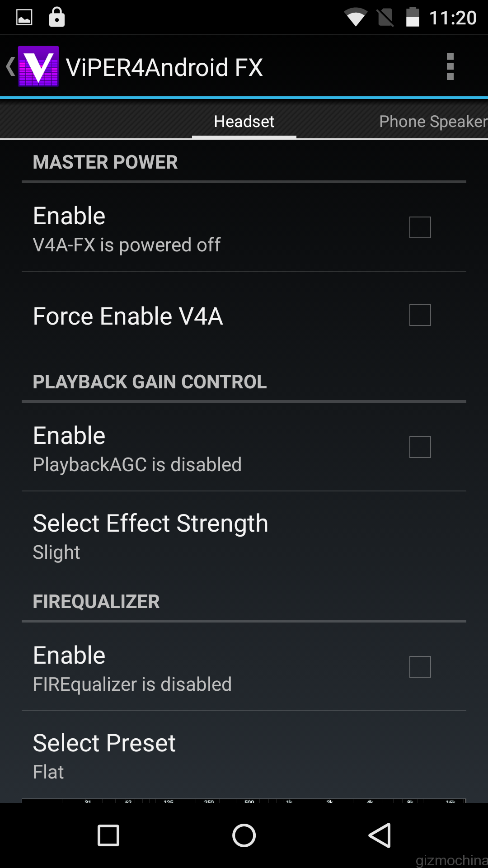488x868 pixels.
Task: Tap the equalizer frequency band graph
Action: click(x=244, y=801)
